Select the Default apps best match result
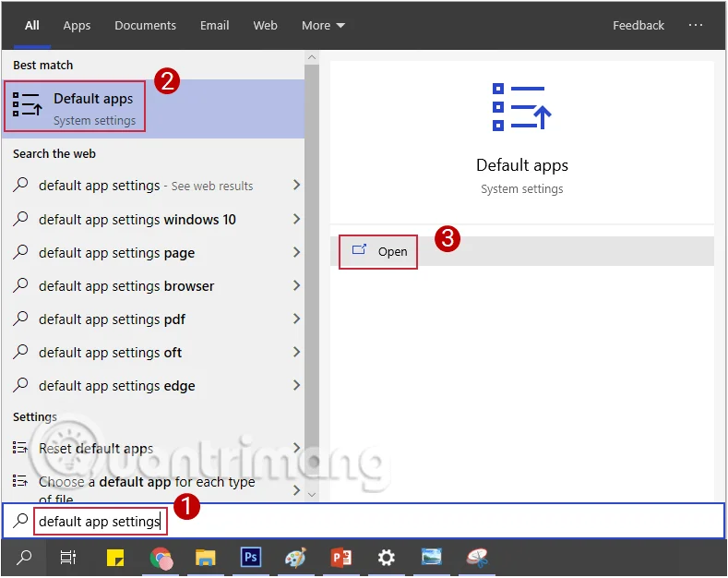Image resolution: width=728 pixels, height=578 pixels. [76, 108]
